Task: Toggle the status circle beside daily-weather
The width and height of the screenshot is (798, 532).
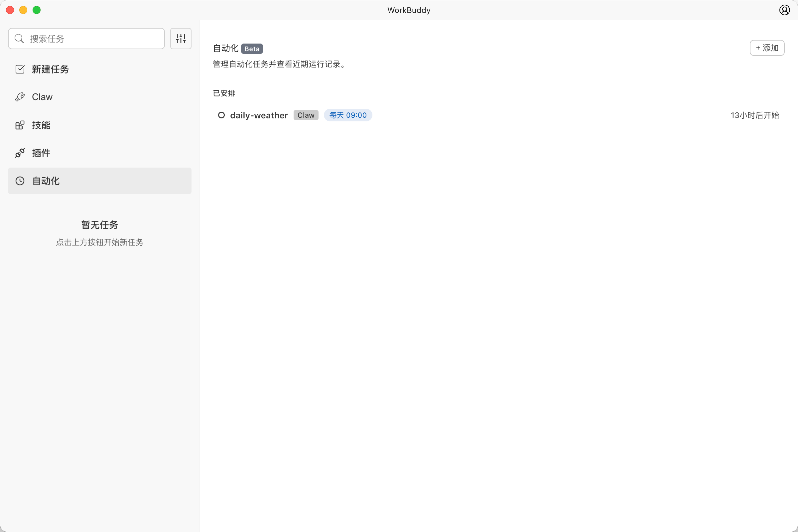Action: pyautogui.click(x=221, y=115)
